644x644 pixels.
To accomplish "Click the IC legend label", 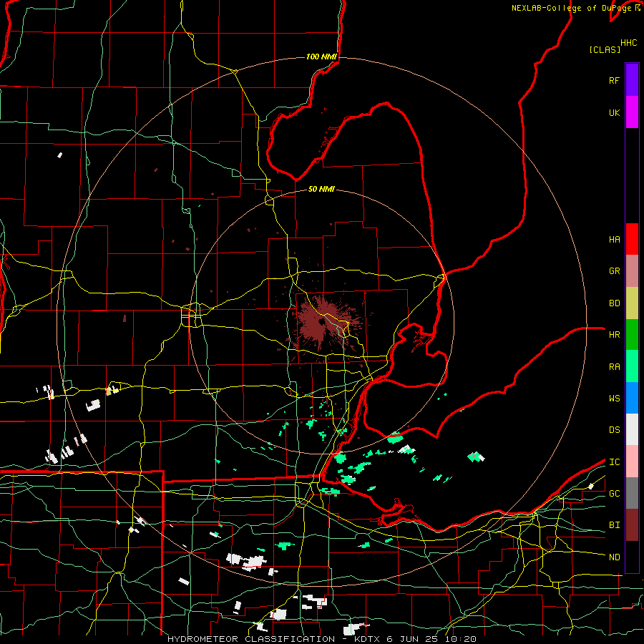I will [x=614, y=462].
